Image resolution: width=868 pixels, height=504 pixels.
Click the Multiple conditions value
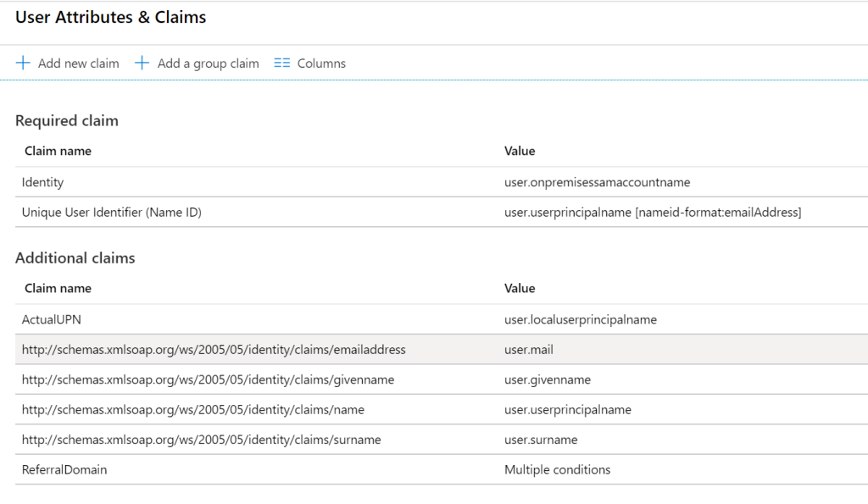pyautogui.click(x=557, y=470)
